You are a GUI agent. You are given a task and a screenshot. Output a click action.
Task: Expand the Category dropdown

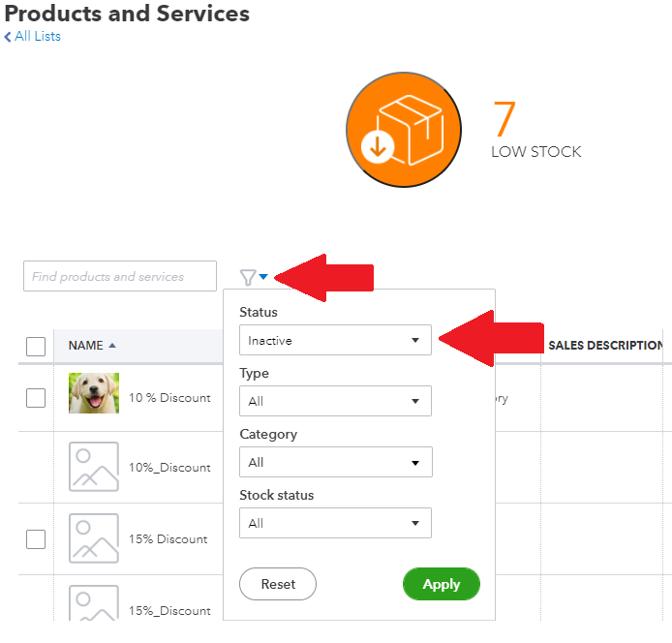(x=335, y=462)
